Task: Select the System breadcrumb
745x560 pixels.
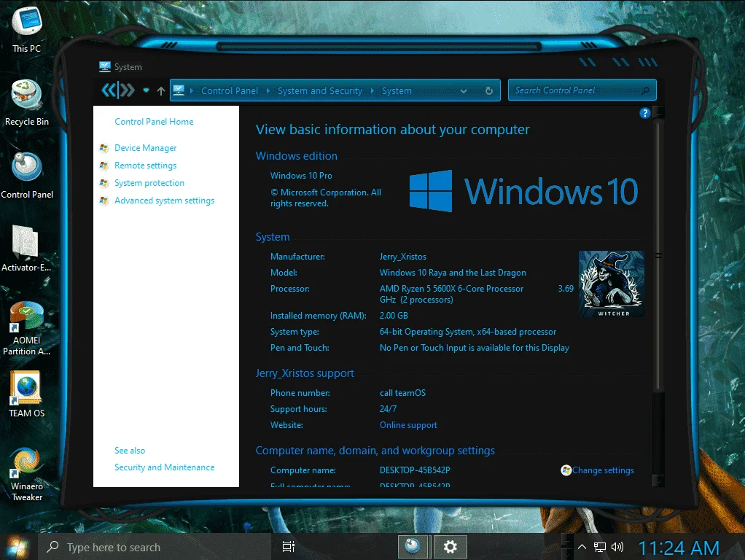Action: tap(397, 91)
